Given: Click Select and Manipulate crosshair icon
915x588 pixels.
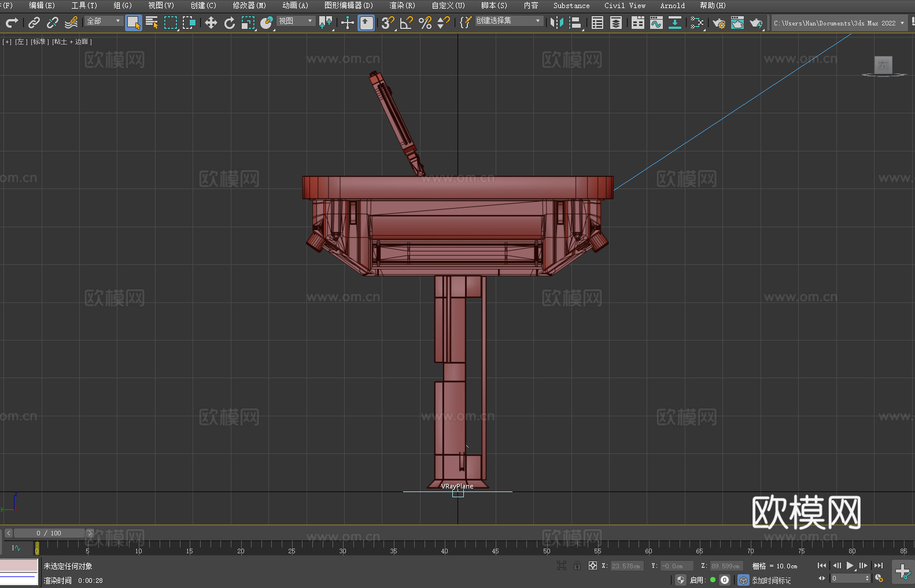Looking at the screenshot, I should 348,23.
